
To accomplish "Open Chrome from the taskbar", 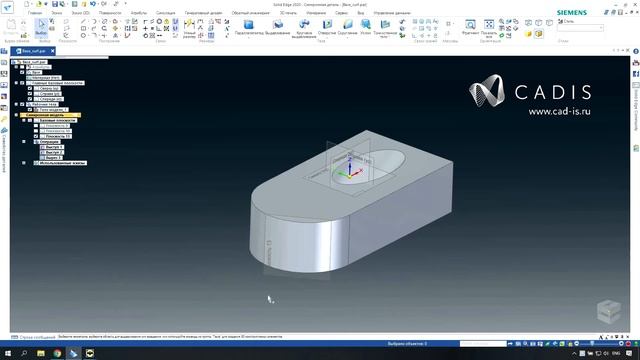I will (x=57, y=353).
